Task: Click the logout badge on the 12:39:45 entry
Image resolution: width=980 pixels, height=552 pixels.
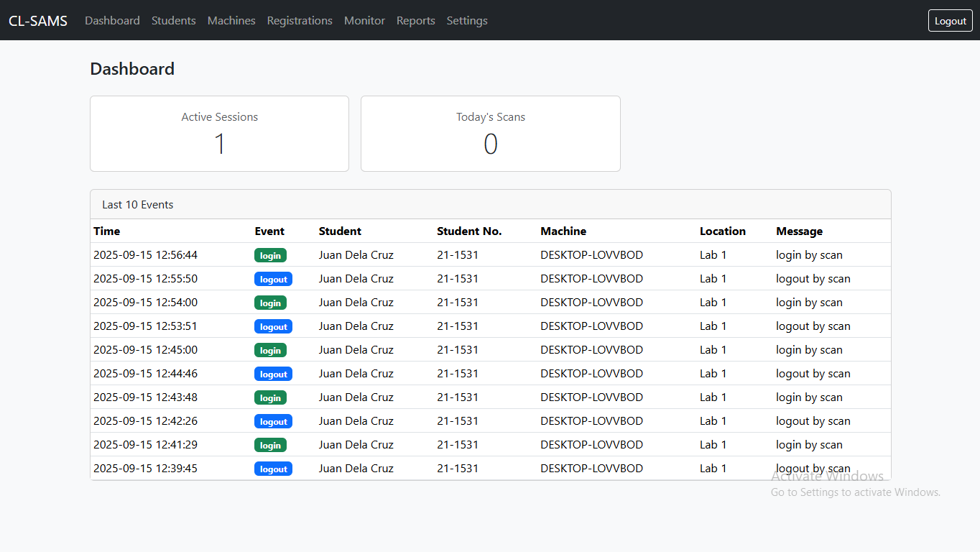Action: [x=273, y=469]
